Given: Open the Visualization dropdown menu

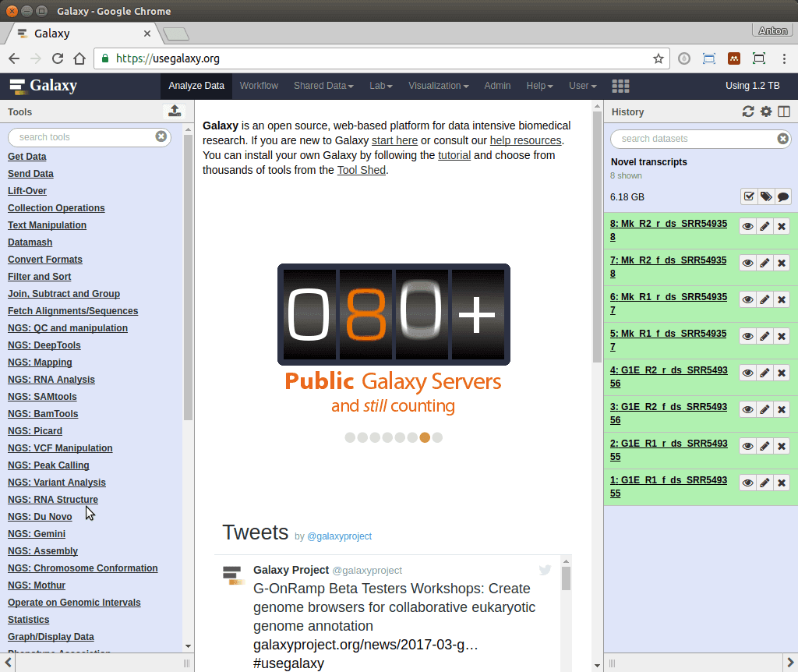Looking at the screenshot, I should tap(438, 86).
